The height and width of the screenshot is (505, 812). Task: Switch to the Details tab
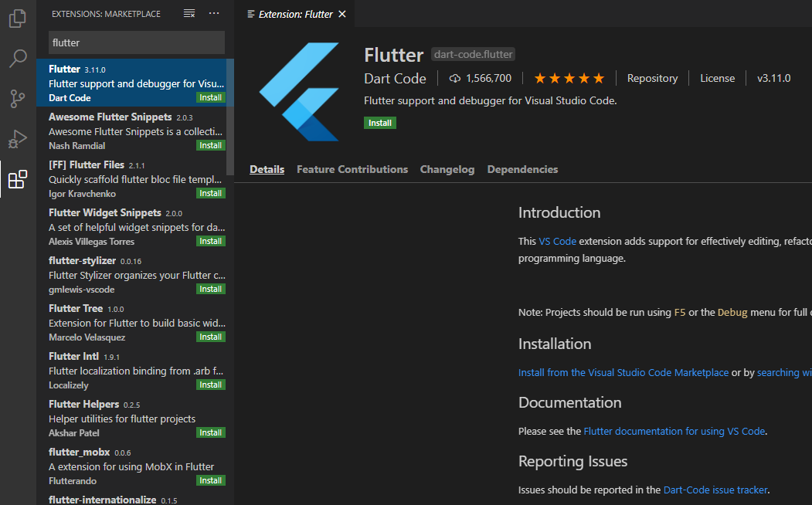tap(267, 169)
